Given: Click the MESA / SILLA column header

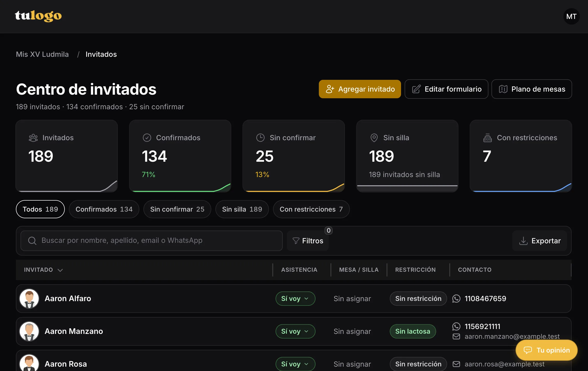Looking at the screenshot, I should (x=359, y=270).
